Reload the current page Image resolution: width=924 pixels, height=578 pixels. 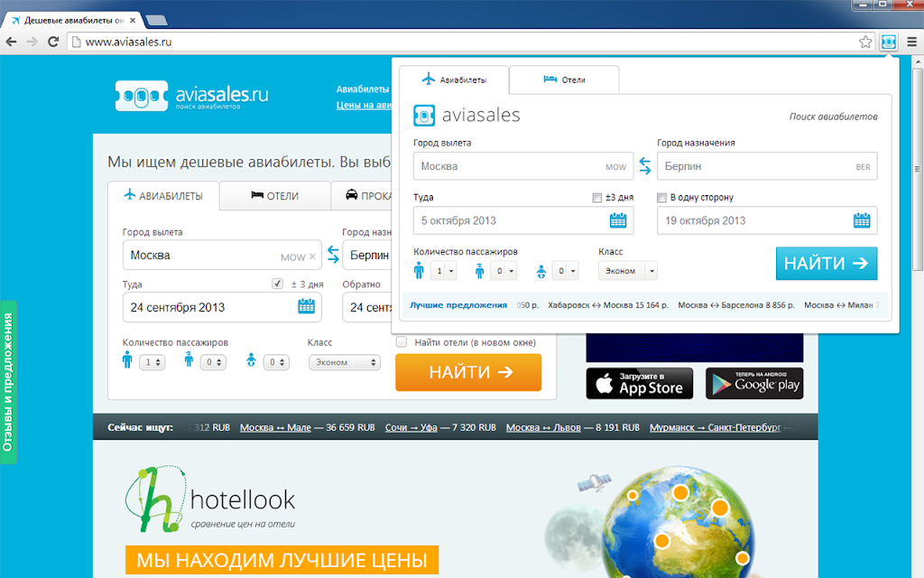53,42
